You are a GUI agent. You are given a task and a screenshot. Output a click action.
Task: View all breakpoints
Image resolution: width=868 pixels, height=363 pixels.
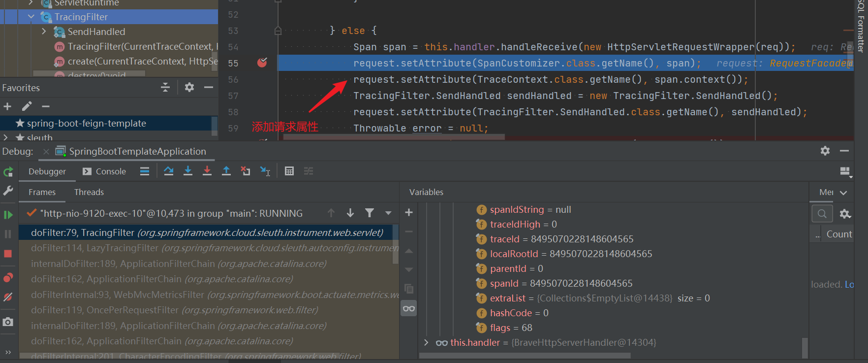[8, 277]
